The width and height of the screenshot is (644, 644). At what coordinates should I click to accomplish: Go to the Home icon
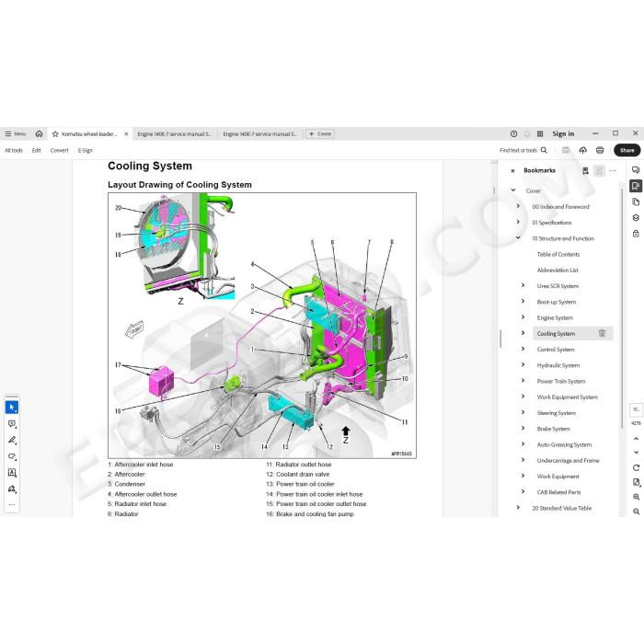point(39,134)
